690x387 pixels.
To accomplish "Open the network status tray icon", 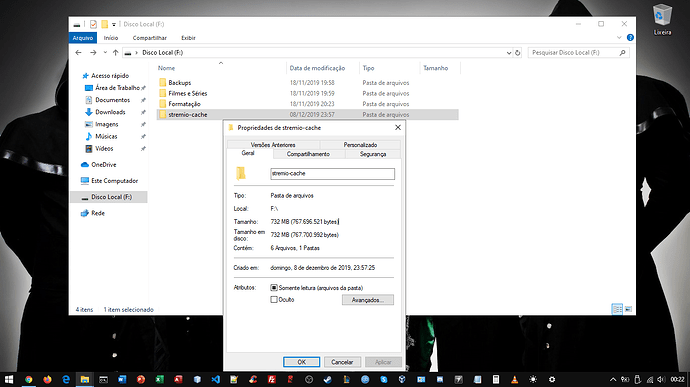I will (x=649, y=379).
